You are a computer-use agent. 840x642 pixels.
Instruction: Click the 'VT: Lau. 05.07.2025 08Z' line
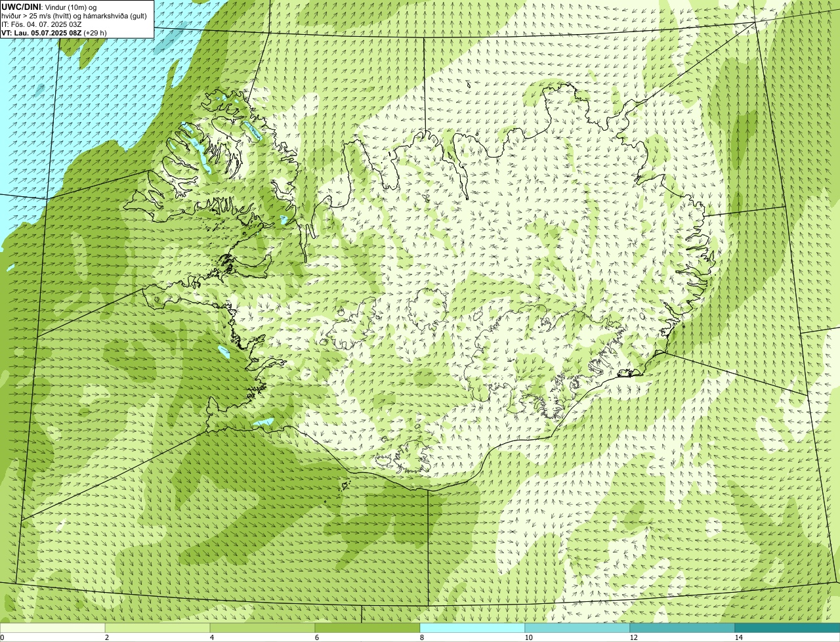42,33
